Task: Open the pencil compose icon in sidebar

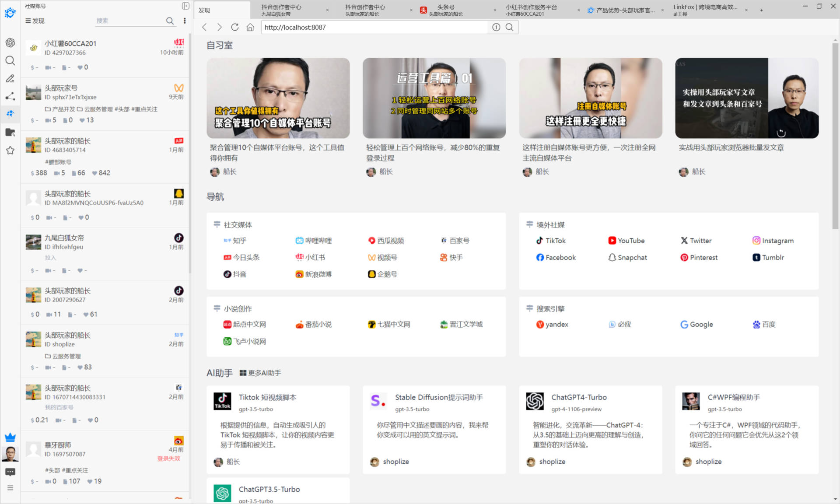Action: point(10,78)
